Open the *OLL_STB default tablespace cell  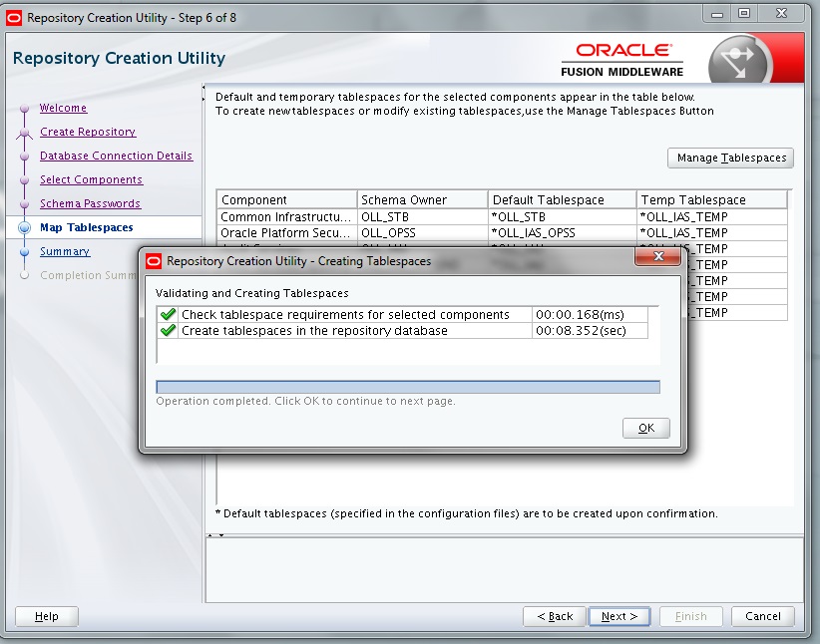[563, 217]
